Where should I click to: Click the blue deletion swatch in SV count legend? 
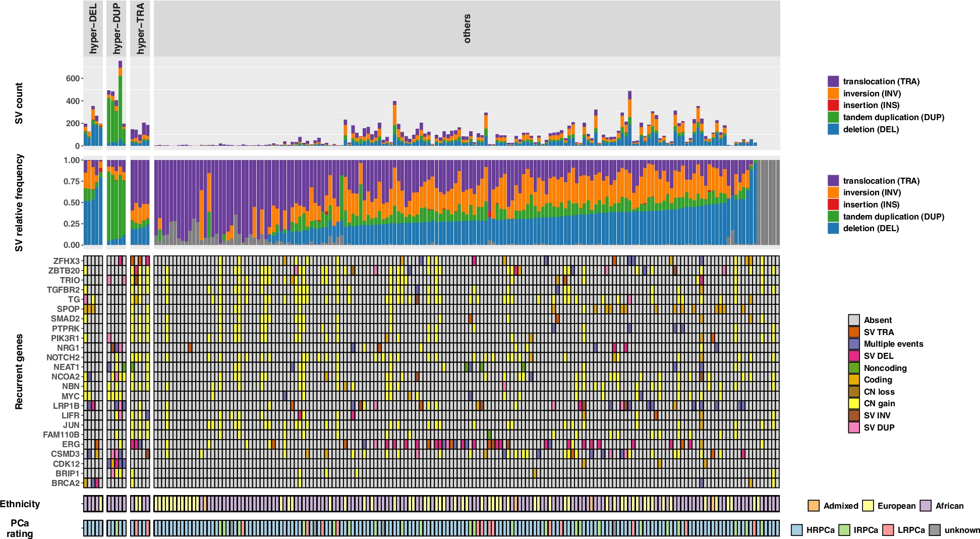[833, 129]
